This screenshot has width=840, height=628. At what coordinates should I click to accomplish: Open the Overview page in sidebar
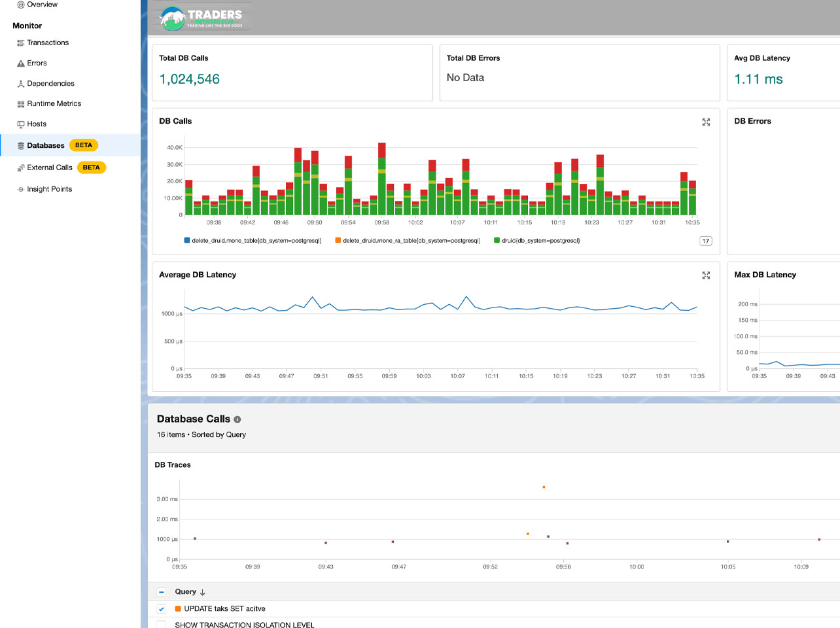point(42,5)
